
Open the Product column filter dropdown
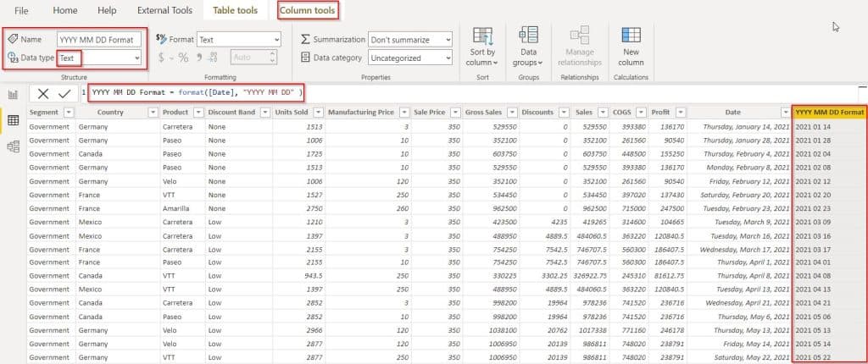pos(198,113)
